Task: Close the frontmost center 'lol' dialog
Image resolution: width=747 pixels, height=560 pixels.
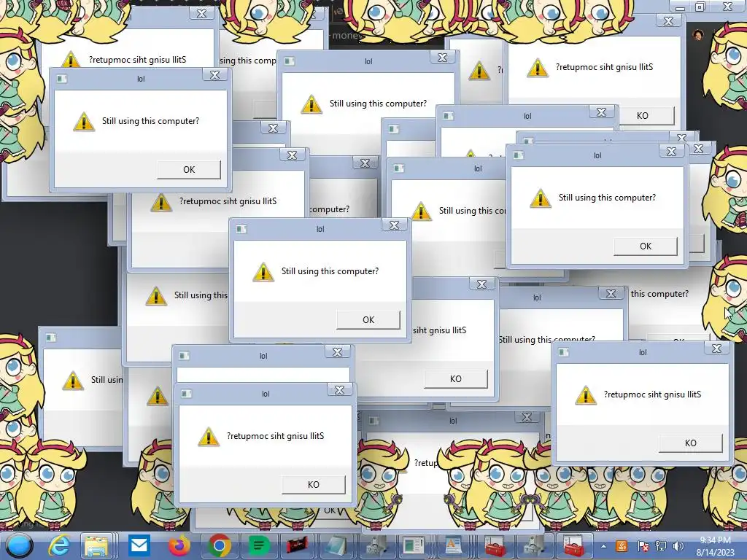Action: [395, 225]
